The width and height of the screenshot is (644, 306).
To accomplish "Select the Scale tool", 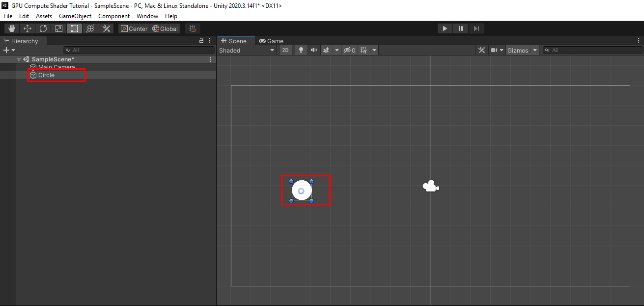I will (x=59, y=28).
